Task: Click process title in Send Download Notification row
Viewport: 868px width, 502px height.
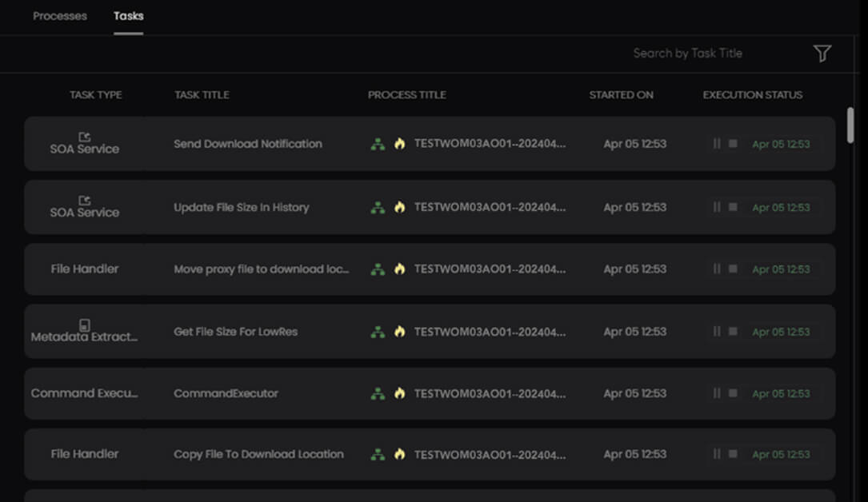Action: coord(490,144)
